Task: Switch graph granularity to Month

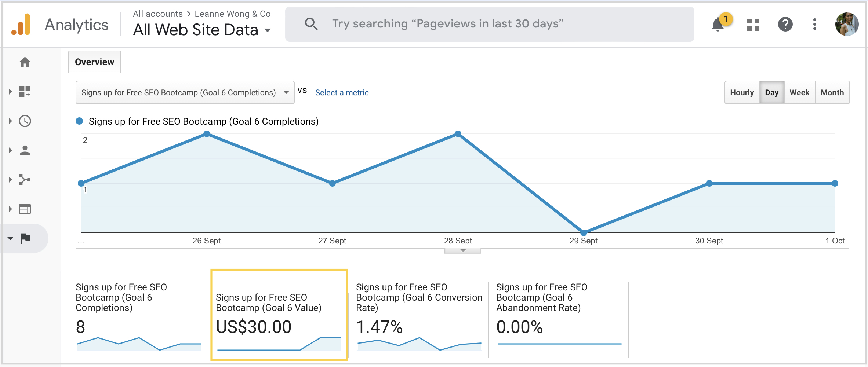Action: tap(832, 92)
